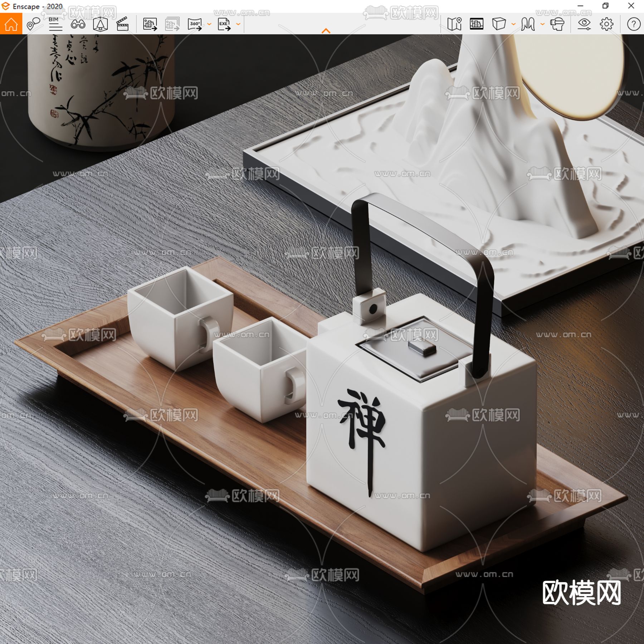Launch VR mode with the headset icon
This screenshot has height=644, width=644.
click(x=557, y=24)
